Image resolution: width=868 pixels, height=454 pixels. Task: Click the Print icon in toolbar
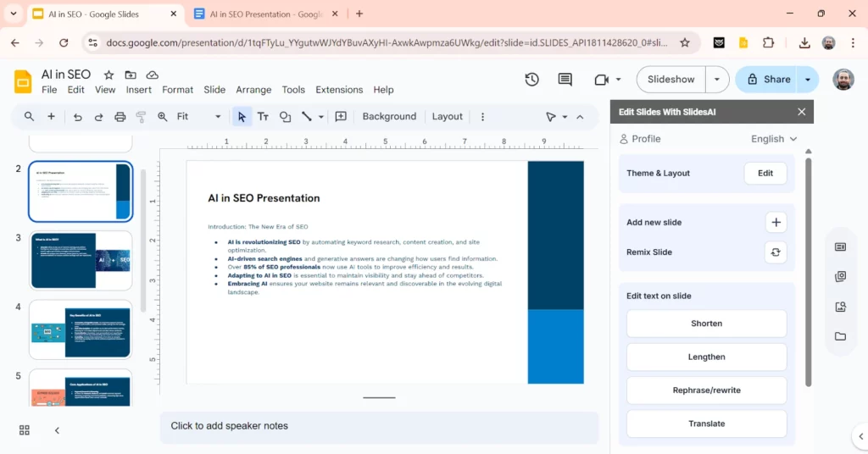point(120,117)
